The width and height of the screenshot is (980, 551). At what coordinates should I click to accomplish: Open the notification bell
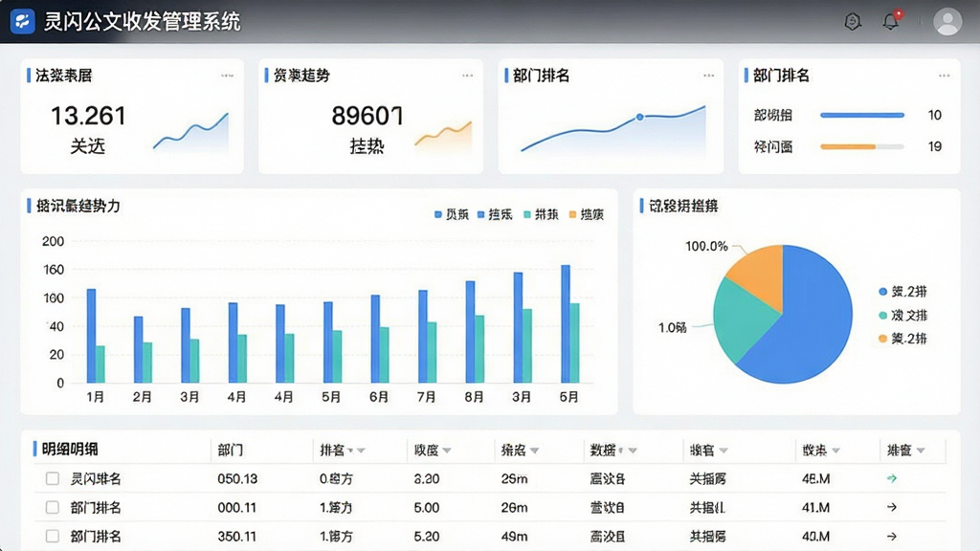pos(891,21)
